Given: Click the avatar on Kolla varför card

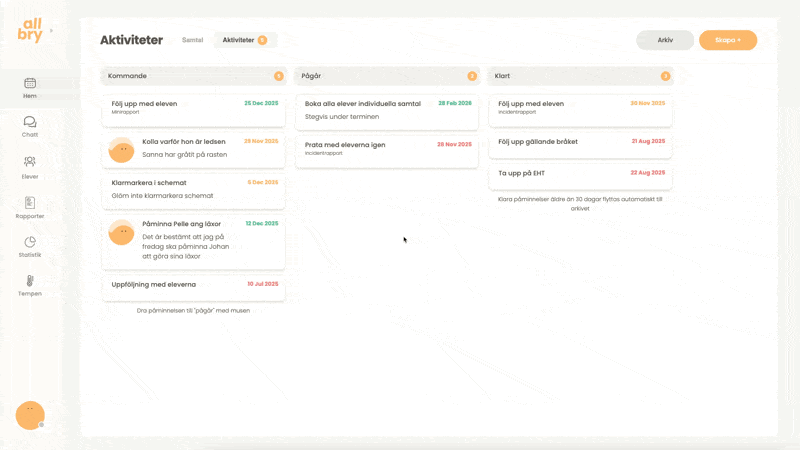Looking at the screenshot, I should (121, 150).
